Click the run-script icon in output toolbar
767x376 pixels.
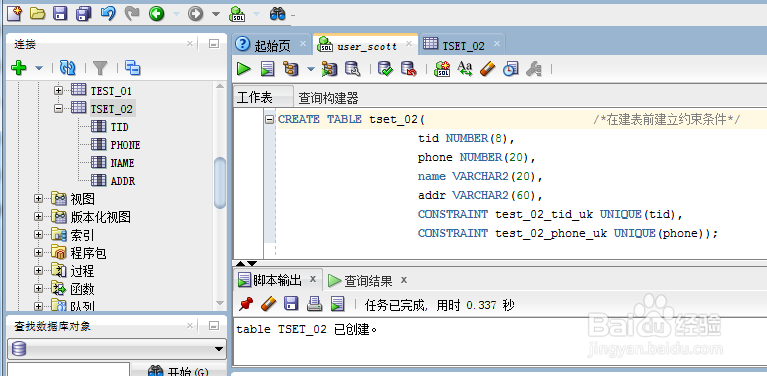click(x=338, y=304)
